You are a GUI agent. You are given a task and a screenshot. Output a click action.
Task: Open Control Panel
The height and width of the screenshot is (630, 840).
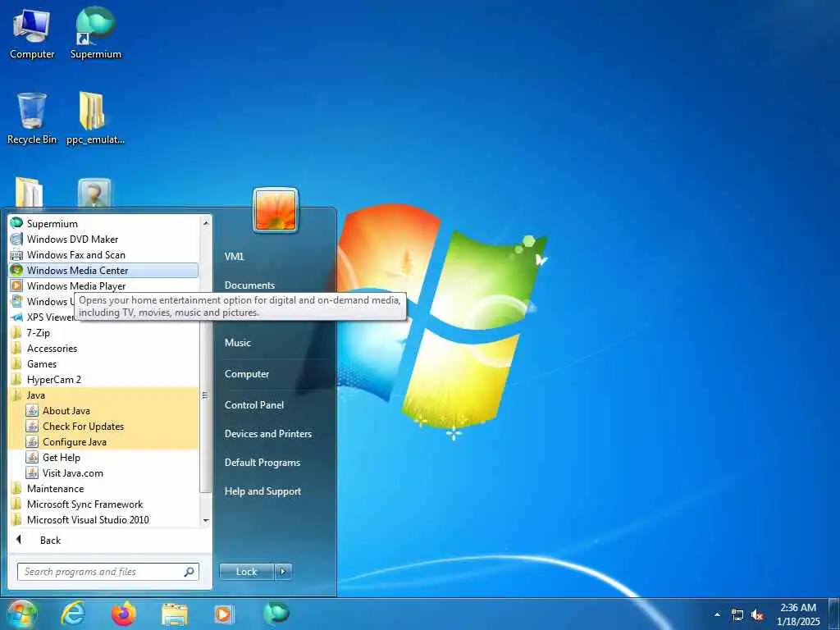(254, 404)
